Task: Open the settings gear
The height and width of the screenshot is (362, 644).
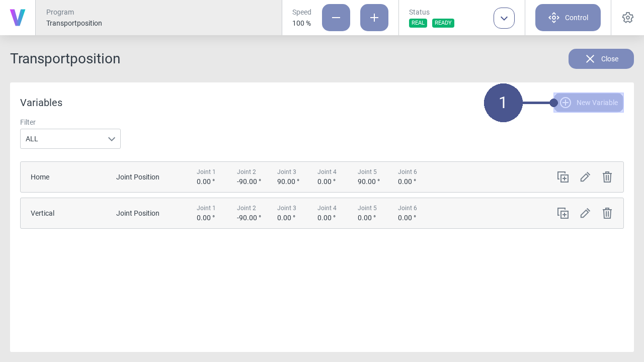Action: coord(627,17)
